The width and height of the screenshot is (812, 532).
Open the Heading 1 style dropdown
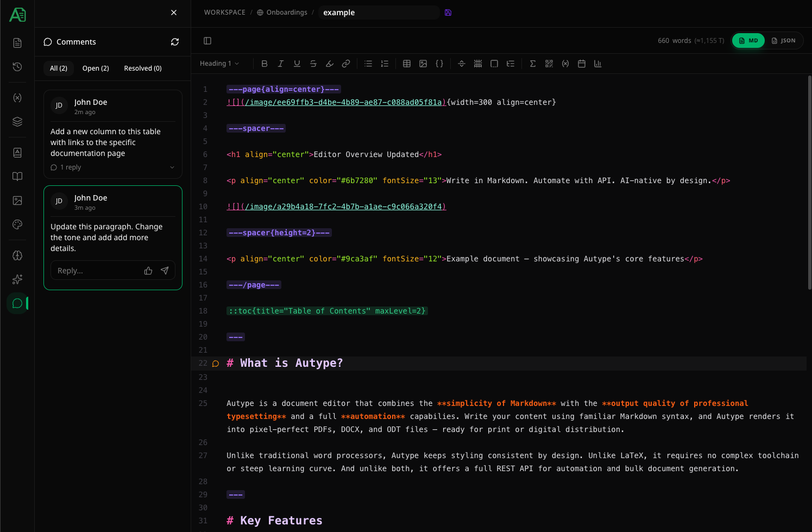pyautogui.click(x=219, y=63)
